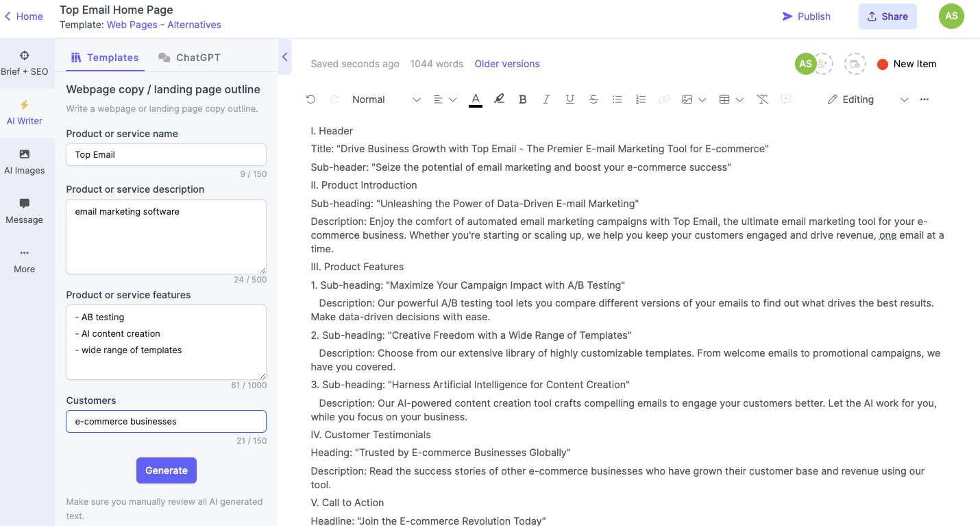The width and height of the screenshot is (980, 526).
Task: Open More sidebar options
Action: [25, 261]
